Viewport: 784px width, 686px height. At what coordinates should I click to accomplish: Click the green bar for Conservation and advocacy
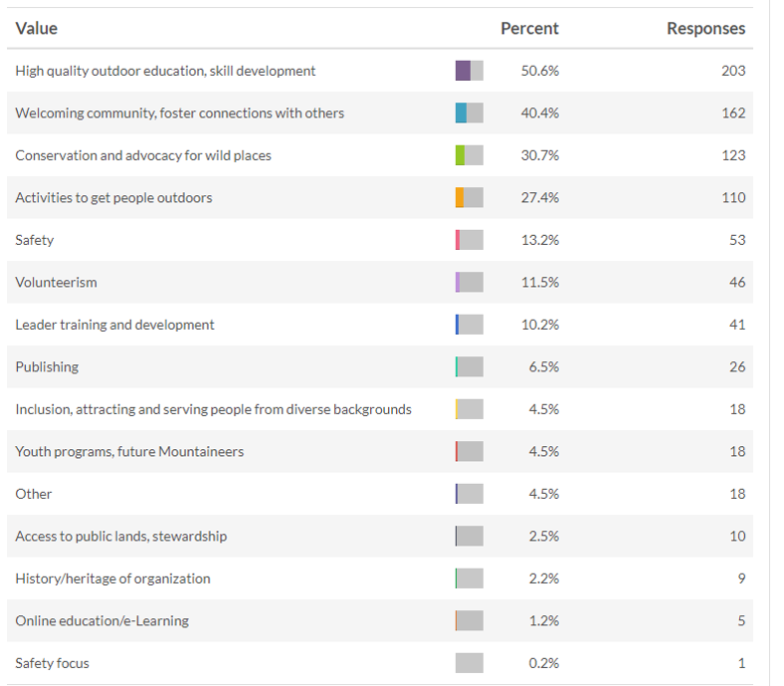461,155
